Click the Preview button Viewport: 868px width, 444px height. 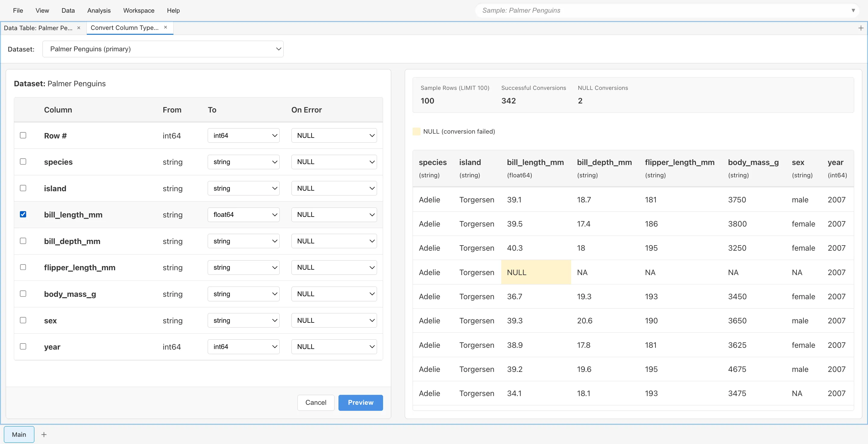360,402
